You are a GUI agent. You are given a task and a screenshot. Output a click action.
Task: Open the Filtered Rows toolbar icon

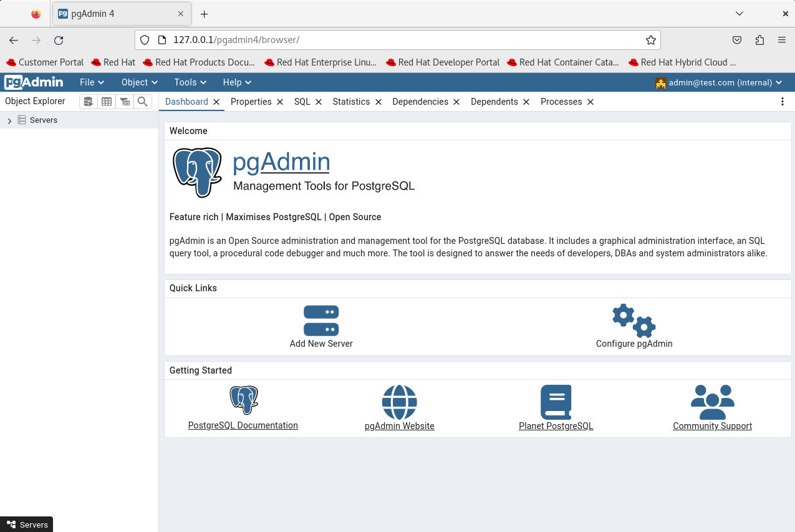124,101
